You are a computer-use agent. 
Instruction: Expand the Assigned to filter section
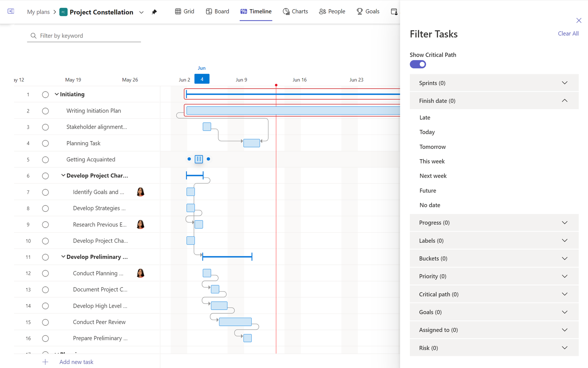[494, 330]
